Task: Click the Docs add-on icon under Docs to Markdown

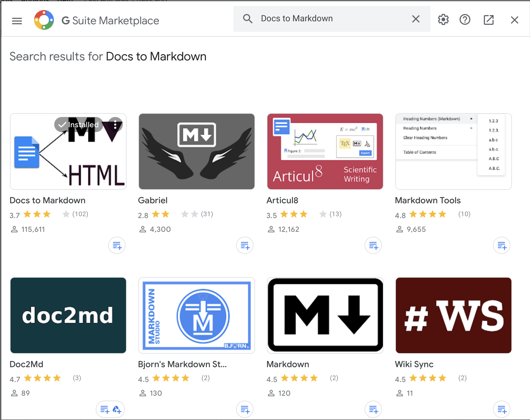Action: click(x=117, y=246)
